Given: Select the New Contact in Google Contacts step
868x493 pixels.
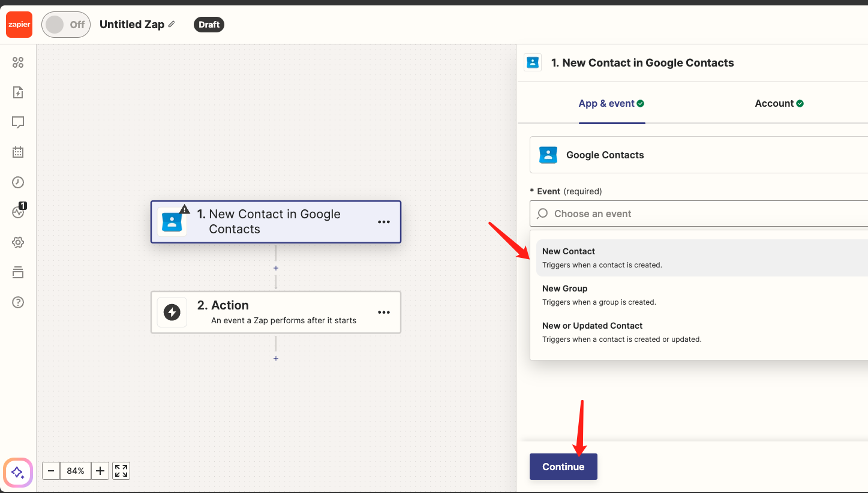Looking at the screenshot, I should pos(275,222).
